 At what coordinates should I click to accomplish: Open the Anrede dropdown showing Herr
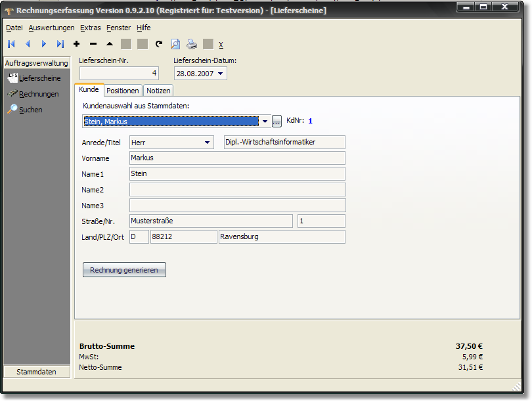pyautogui.click(x=207, y=143)
